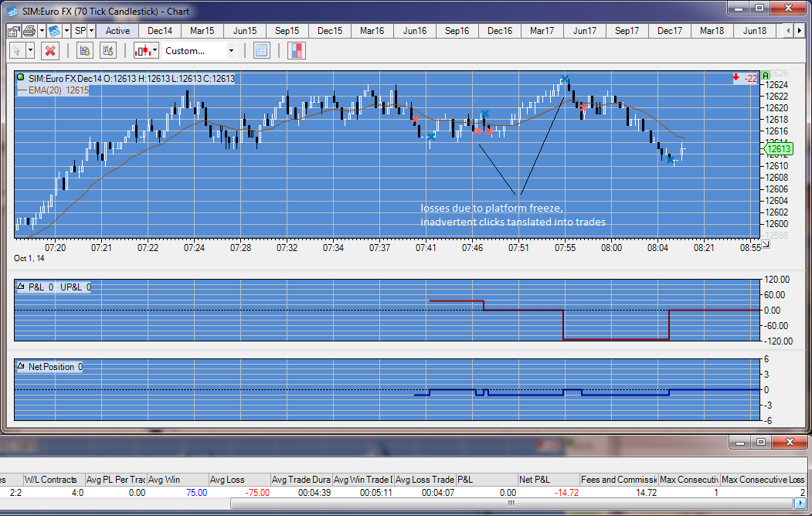
Task: Click the chart window title bar icon
Action: tap(12, 11)
